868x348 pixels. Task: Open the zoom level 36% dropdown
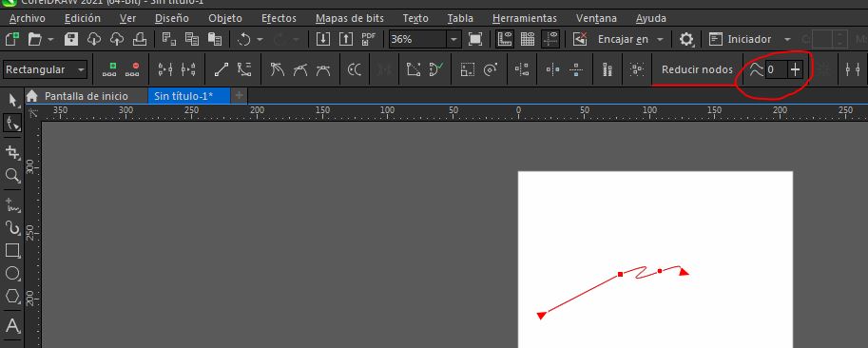pyautogui.click(x=453, y=39)
